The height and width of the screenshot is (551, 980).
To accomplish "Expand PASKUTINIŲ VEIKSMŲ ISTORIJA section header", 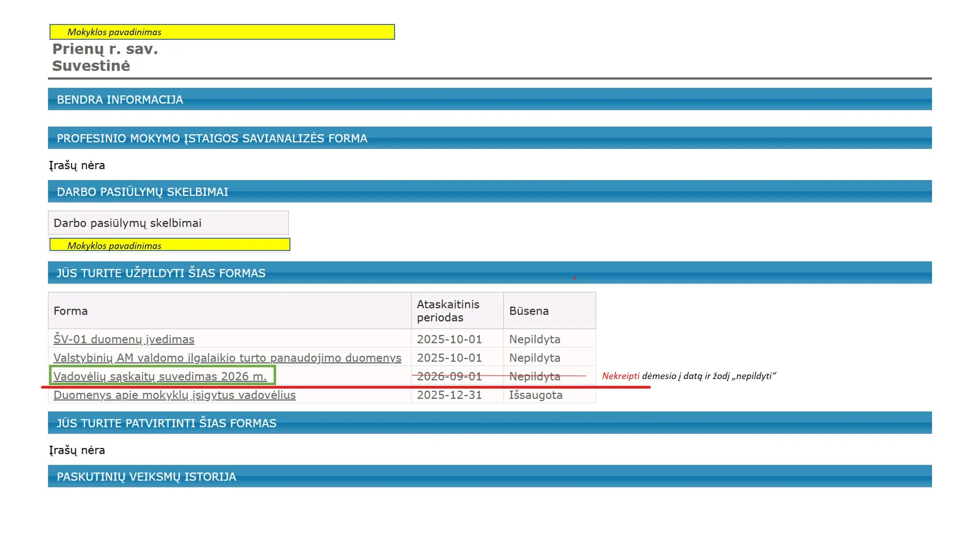I will 146,477.
